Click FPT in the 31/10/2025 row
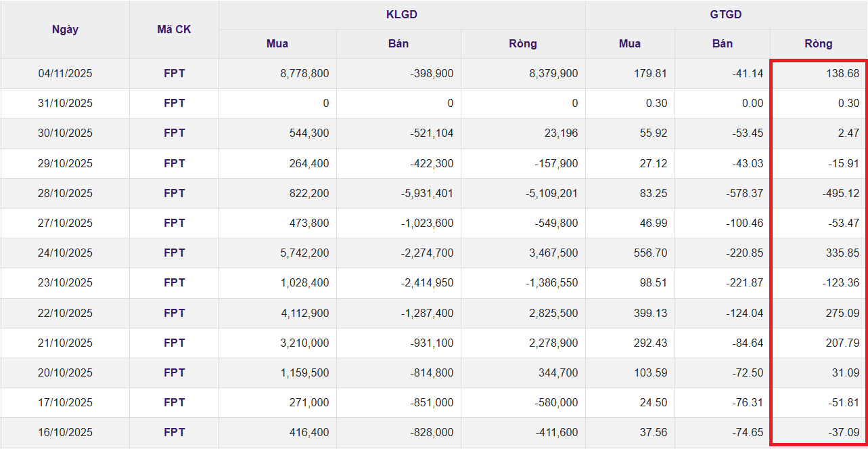Image resolution: width=868 pixels, height=449 pixels. pos(174,103)
